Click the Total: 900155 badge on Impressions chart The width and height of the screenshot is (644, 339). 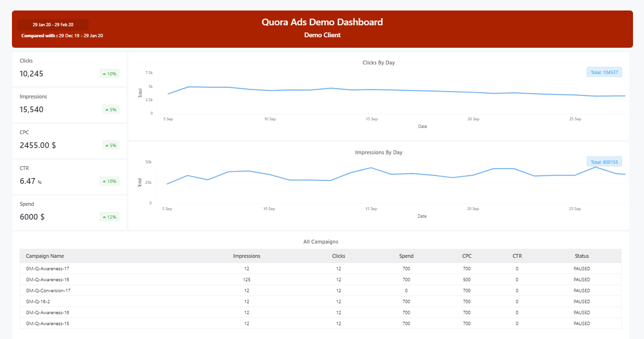tap(603, 161)
